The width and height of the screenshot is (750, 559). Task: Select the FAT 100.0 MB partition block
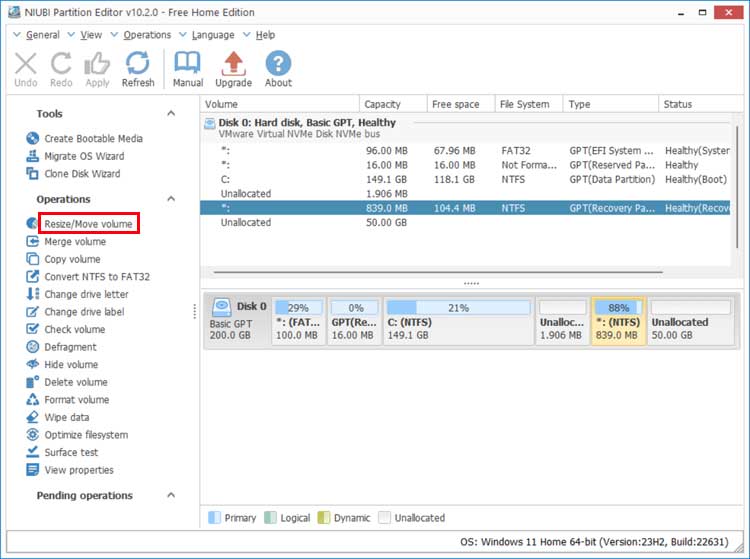click(298, 320)
